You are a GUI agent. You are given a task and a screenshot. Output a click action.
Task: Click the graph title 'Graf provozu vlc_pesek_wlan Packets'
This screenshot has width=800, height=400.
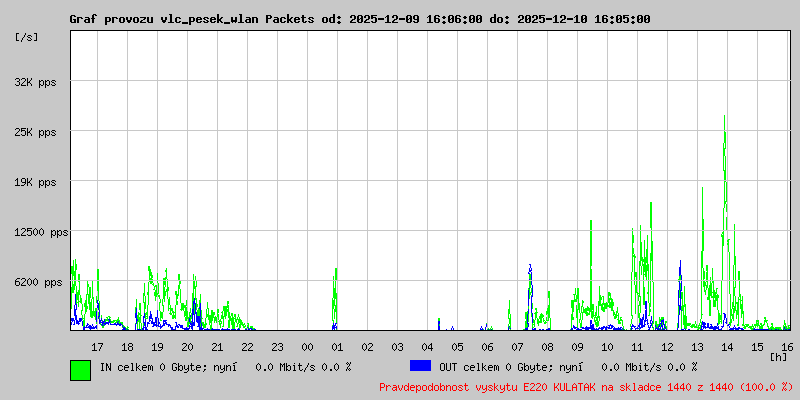(192, 19)
